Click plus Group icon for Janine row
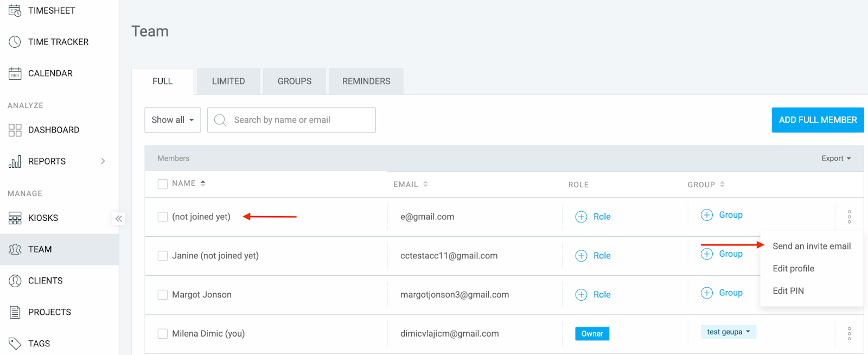This screenshot has width=868, height=355. [x=707, y=254]
